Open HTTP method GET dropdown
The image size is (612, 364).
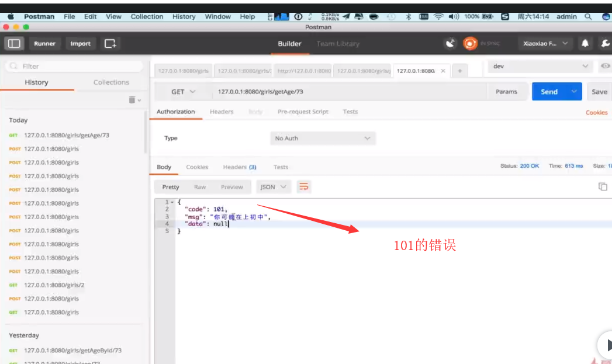click(x=182, y=92)
